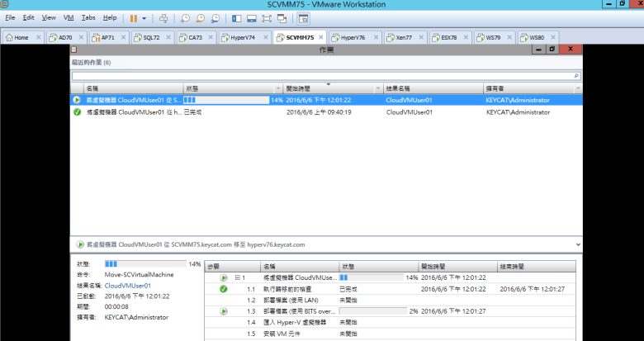Close the AD70 tab
Image resolution: width=644 pixels, height=341 pixels.
(x=83, y=37)
